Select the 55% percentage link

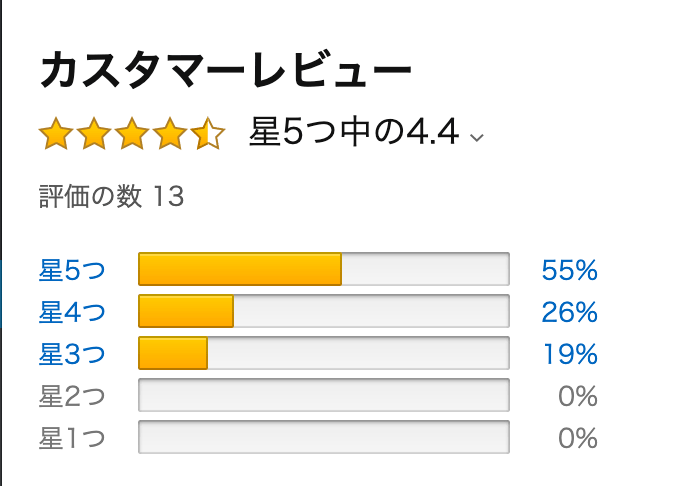570,270
